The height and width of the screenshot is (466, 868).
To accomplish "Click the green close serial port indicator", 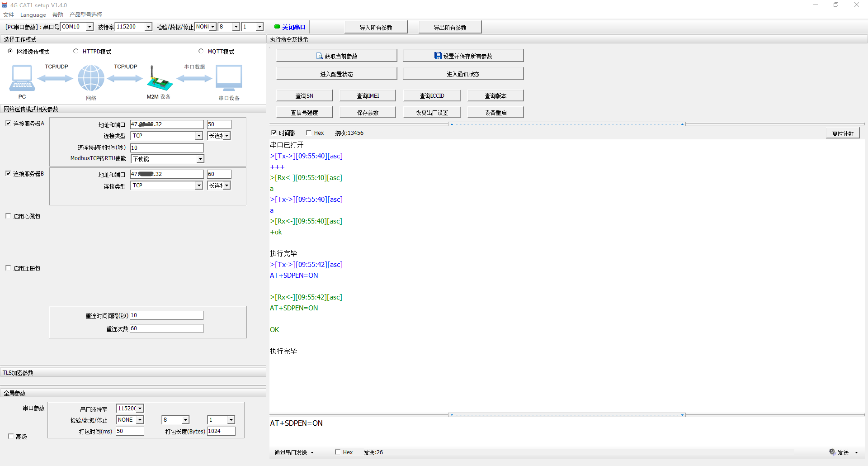I will (277, 27).
